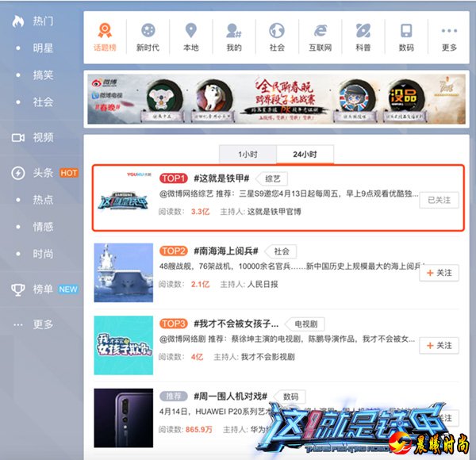Click host name 我才不会影视剧

[268, 357]
